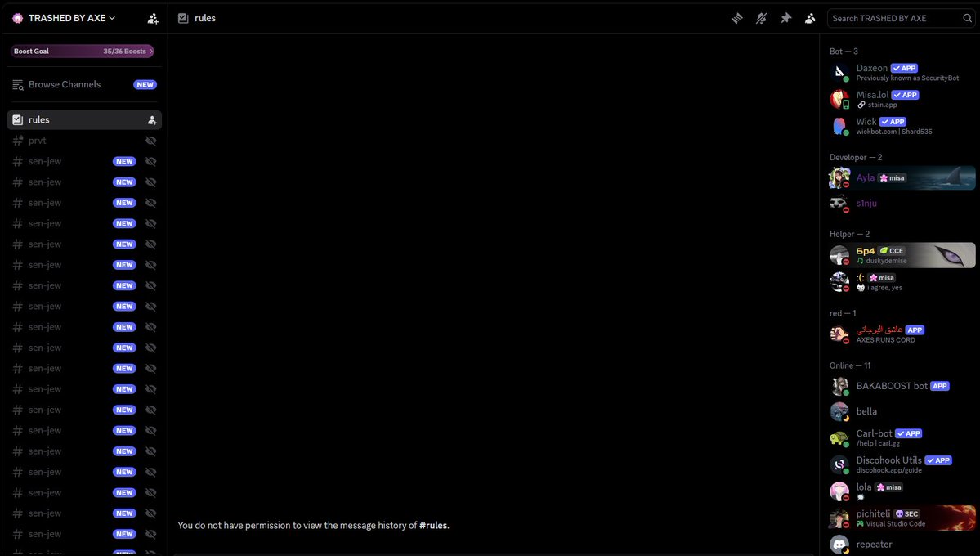Image resolution: width=980 pixels, height=556 pixels.
Task: Click the "i agree, yes" status
Action: pyautogui.click(x=884, y=288)
